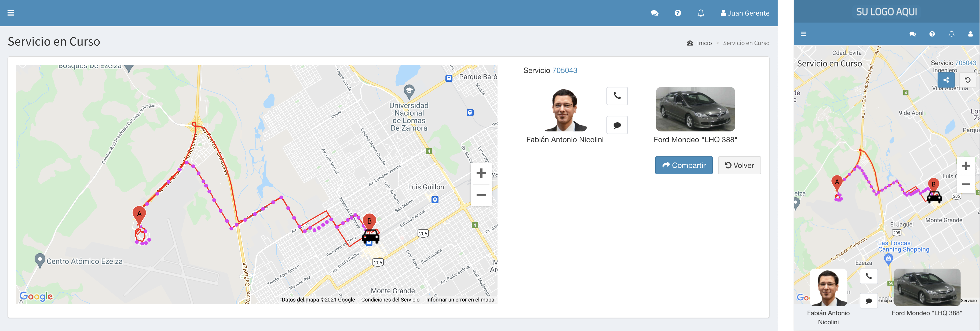Tap the back arrow button in mobile preview

[967, 80]
